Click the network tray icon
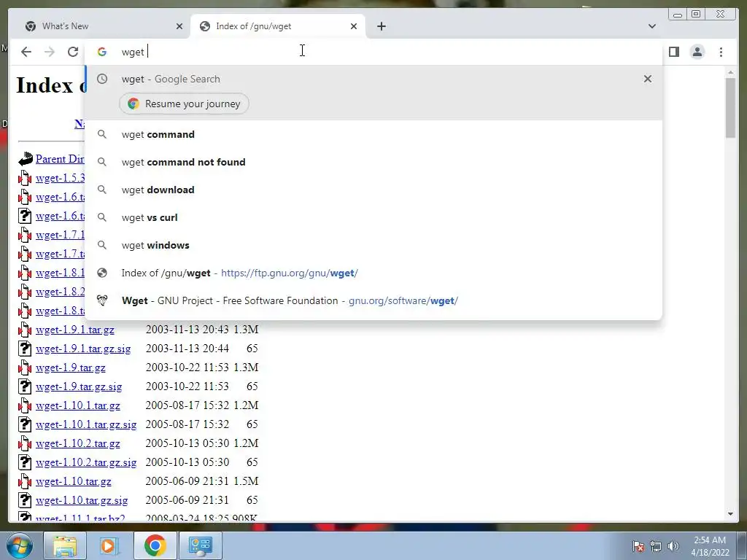 (x=656, y=546)
